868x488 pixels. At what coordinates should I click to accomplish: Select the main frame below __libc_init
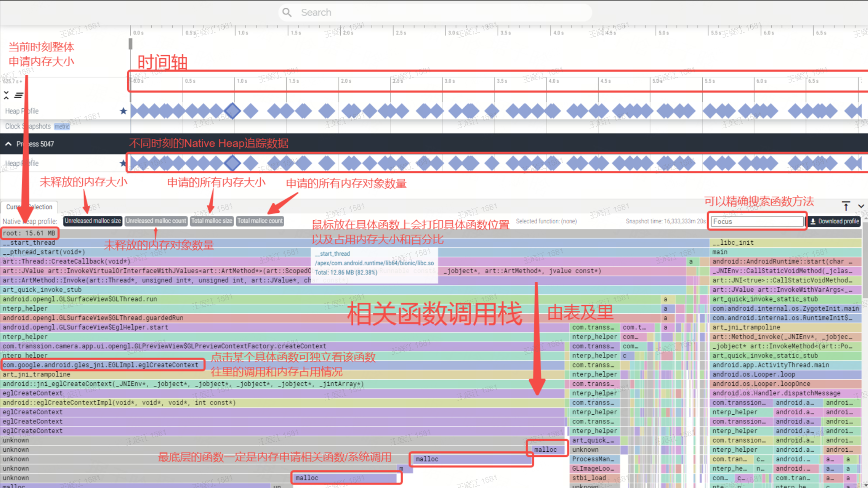tap(786, 252)
